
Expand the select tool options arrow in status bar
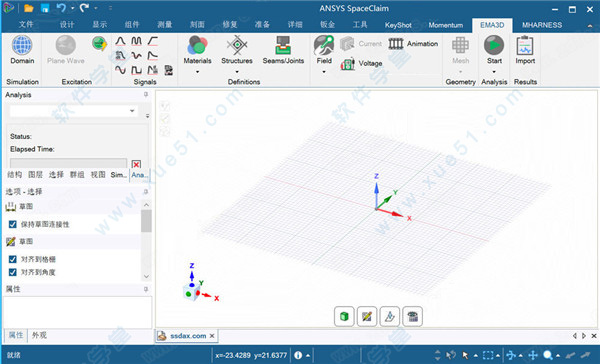pyautogui.click(x=475, y=356)
